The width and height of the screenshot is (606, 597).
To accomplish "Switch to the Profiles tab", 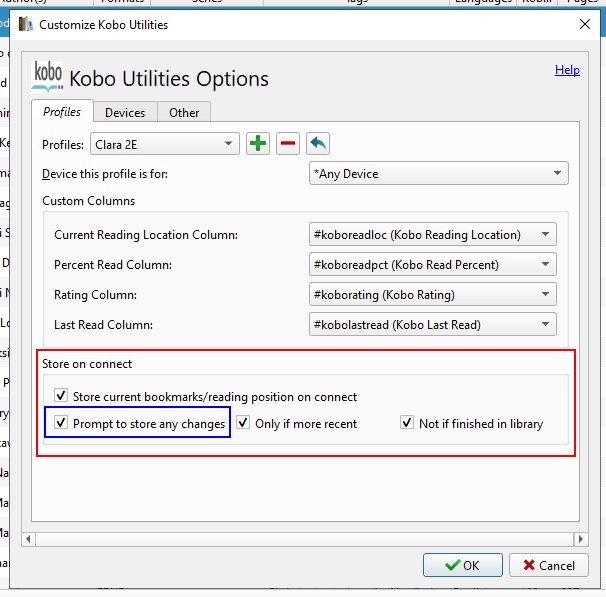I will (62, 111).
